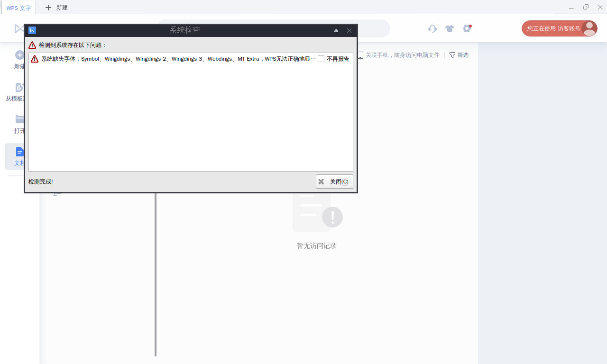The height and width of the screenshot is (364, 607).
Task: Click the 关闭(C) button in dialog
Action: [334, 182]
